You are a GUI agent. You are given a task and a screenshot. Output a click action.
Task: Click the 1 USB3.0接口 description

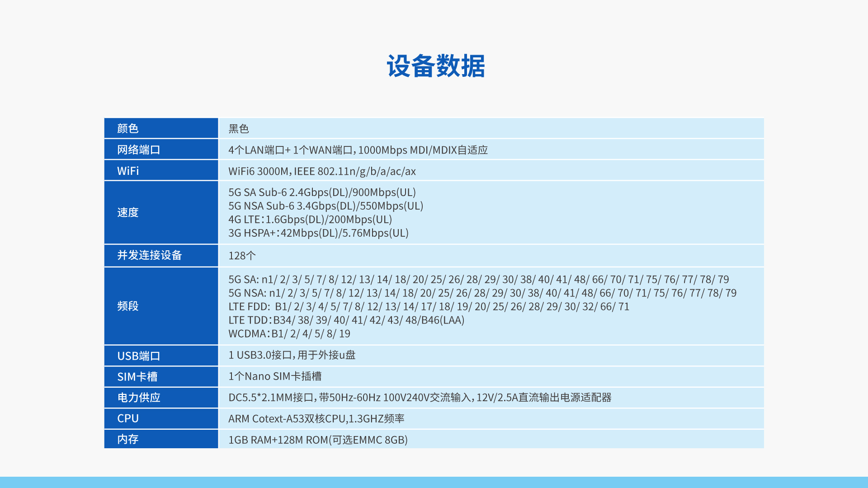click(x=292, y=355)
